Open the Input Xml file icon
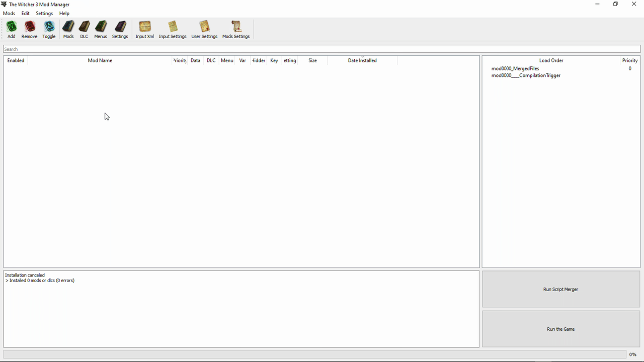Viewport: 644px width, 362px height. [144, 30]
